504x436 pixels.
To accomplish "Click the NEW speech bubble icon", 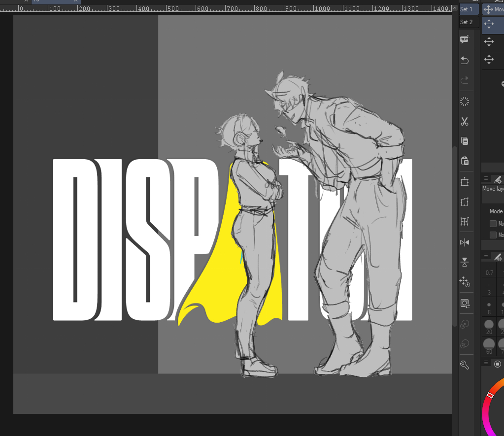I will tap(464, 40).
